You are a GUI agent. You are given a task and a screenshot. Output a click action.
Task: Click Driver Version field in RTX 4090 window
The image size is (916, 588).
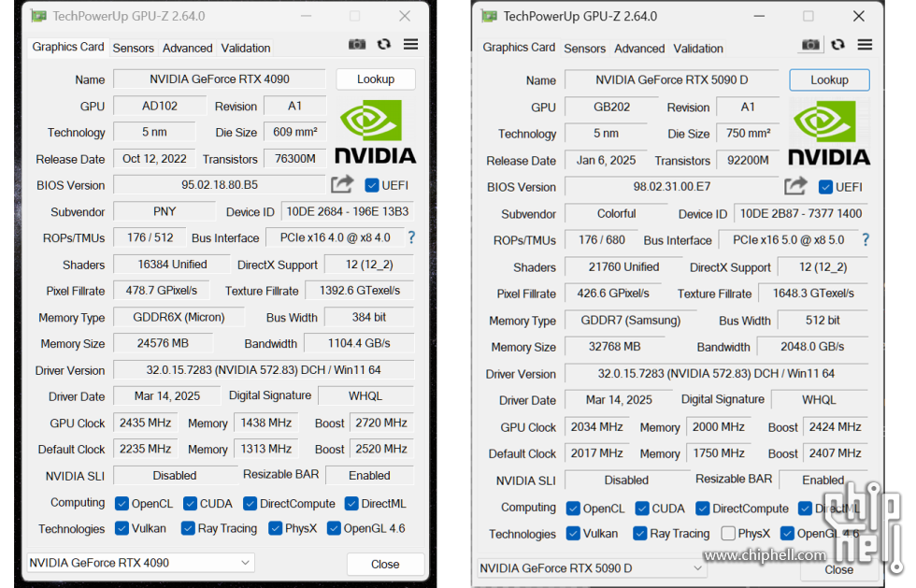264,370
